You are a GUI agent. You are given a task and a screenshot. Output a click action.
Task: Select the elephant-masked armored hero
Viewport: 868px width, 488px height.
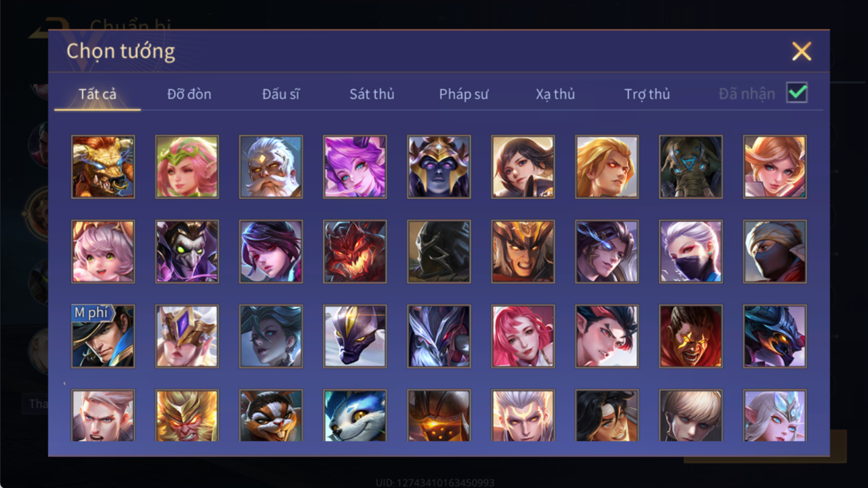690,167
